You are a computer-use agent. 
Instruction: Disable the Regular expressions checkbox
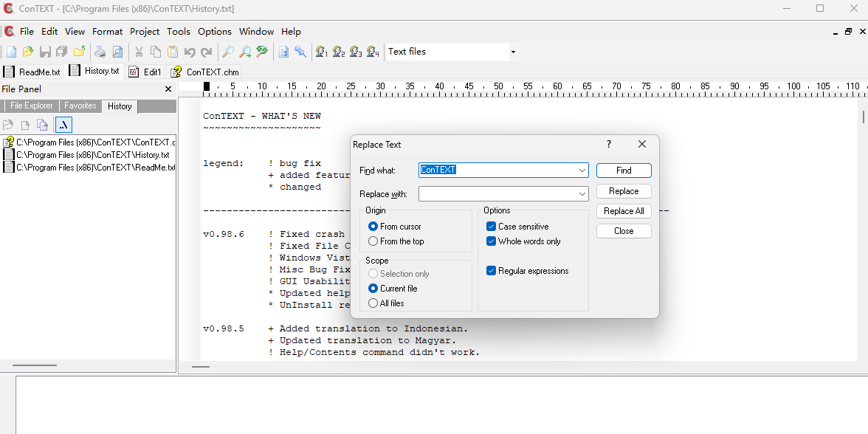click(527, 271)
